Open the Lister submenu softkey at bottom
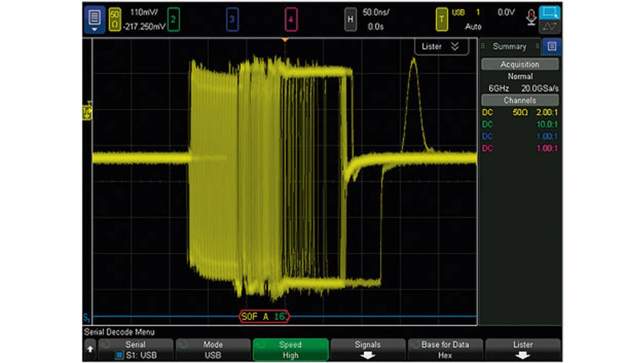 [x=523, y=350]
